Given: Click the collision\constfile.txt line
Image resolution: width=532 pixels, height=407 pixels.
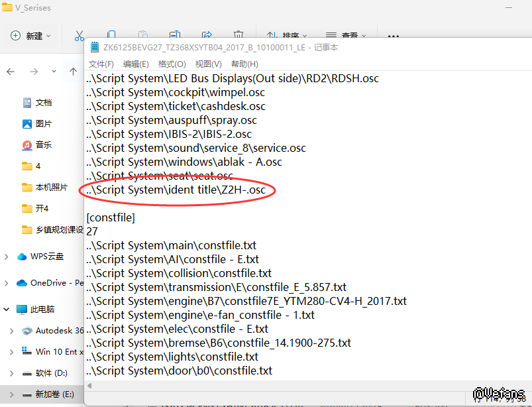Looking at the screenshot, I should coord(179,273).
